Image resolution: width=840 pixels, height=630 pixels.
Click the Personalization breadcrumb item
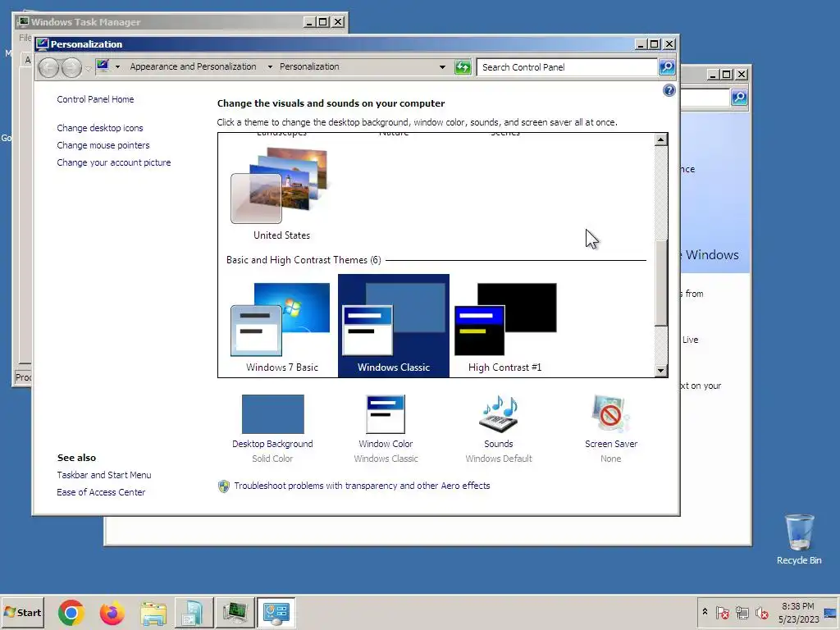click(x=309, y=66)
